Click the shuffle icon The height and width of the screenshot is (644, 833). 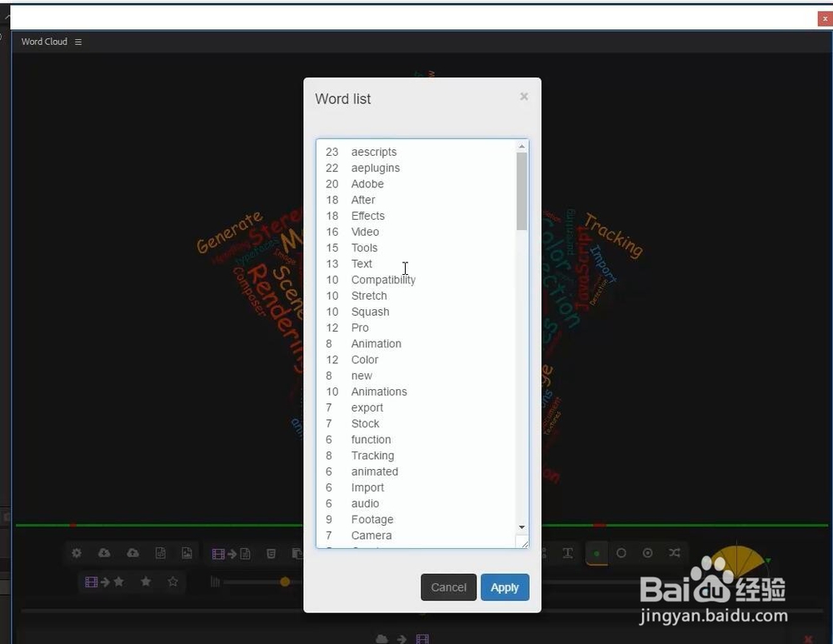(675, 553)
